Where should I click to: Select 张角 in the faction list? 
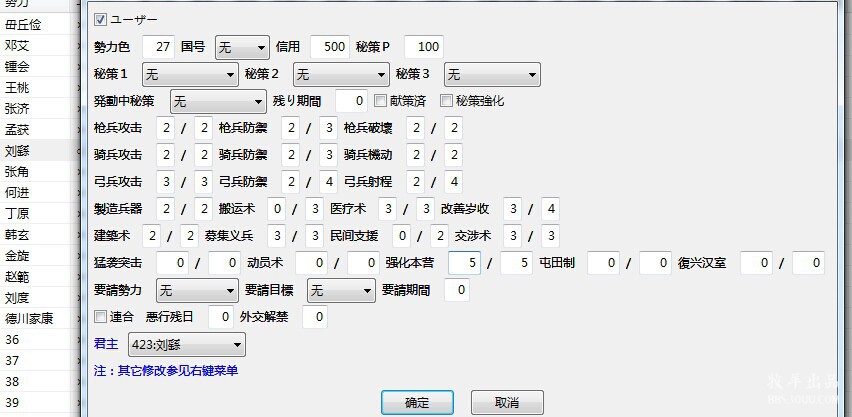17,171
